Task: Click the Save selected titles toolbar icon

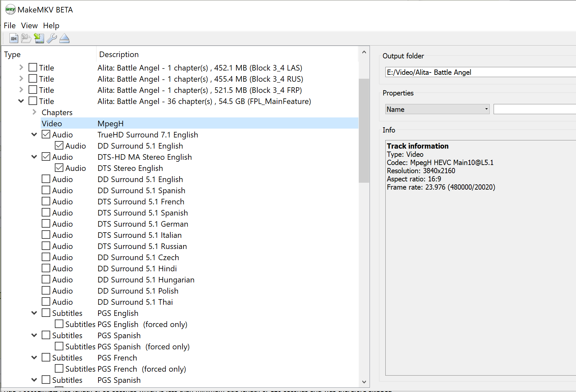Action: [39, 39]
